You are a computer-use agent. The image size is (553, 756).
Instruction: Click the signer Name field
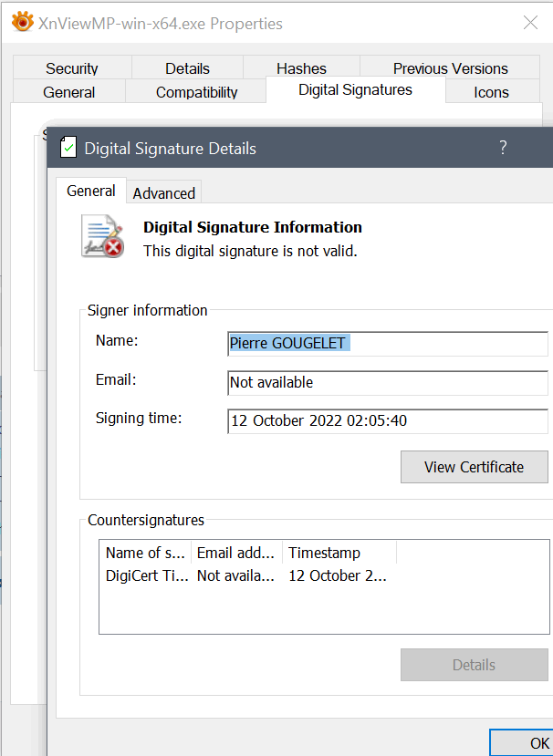pyautogui.click(x=388, y=344)
